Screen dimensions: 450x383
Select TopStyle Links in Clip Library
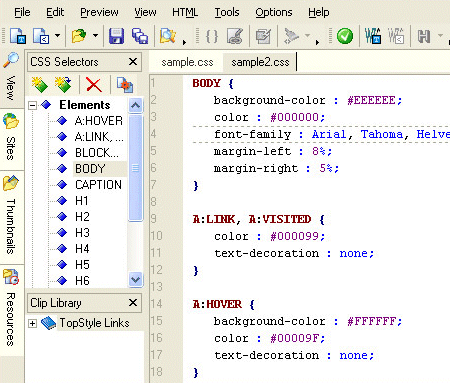coord(94,323)
